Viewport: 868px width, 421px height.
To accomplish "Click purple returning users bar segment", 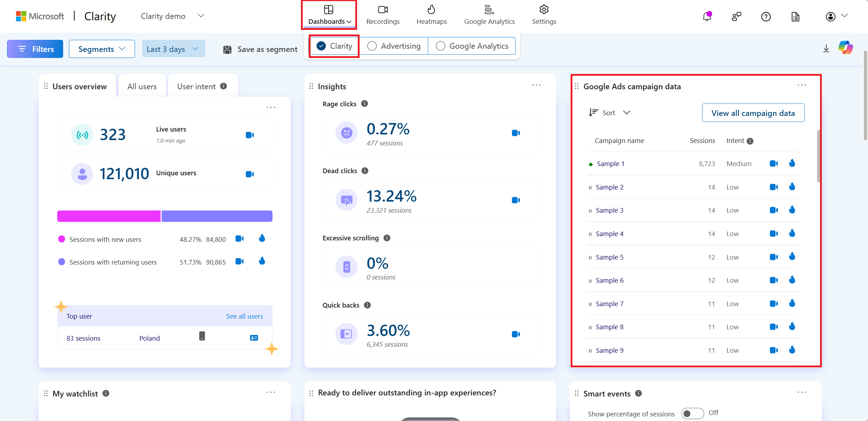I will [x=217, y=216].
